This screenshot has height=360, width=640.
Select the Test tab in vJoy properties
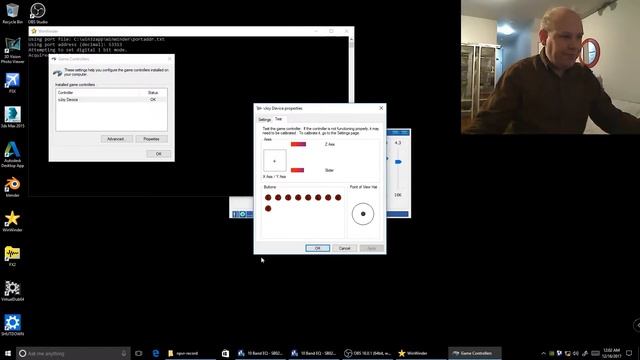[279, 119]
